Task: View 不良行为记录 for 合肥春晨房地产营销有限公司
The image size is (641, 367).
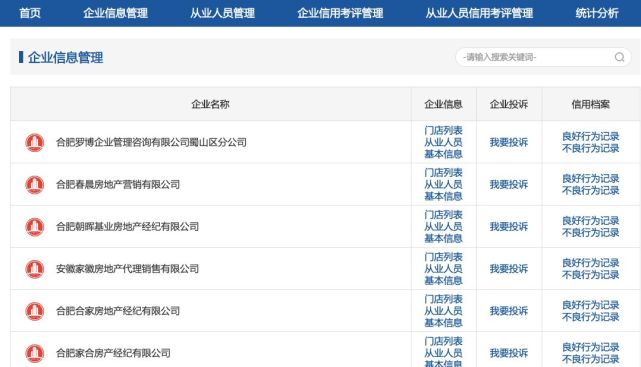Action: pyautogui.click(x=591, y=190)
